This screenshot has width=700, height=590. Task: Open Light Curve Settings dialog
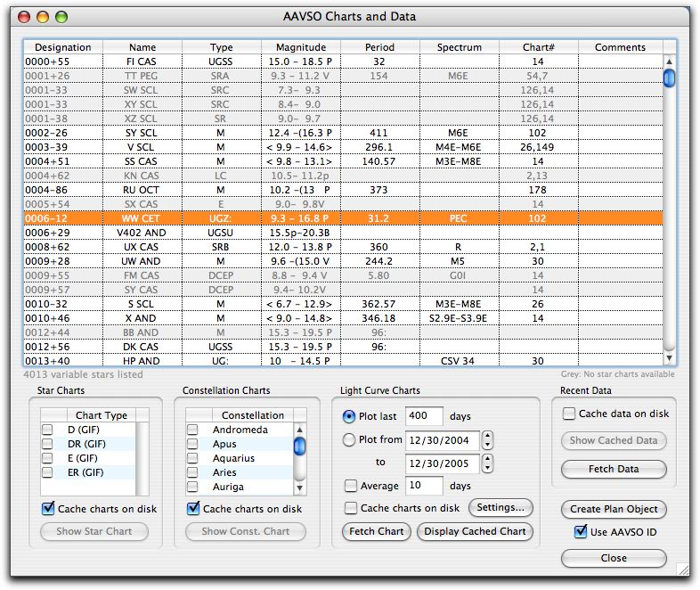(x=500, y=508)
